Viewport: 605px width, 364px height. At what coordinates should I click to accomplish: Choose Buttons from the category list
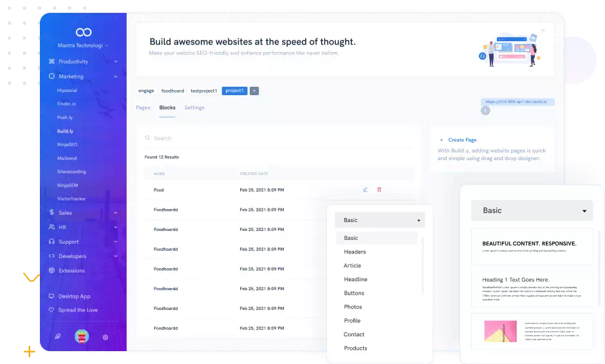(x=354, y=293)
